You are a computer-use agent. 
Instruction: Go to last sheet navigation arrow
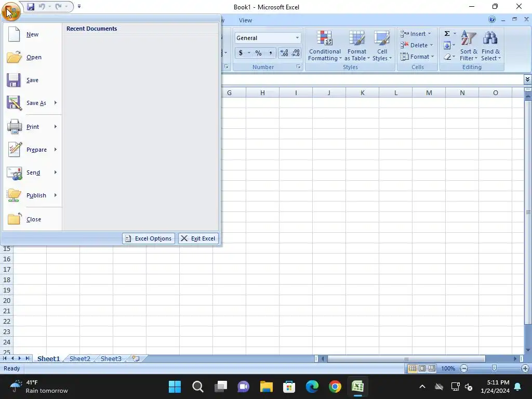(27, 358)
